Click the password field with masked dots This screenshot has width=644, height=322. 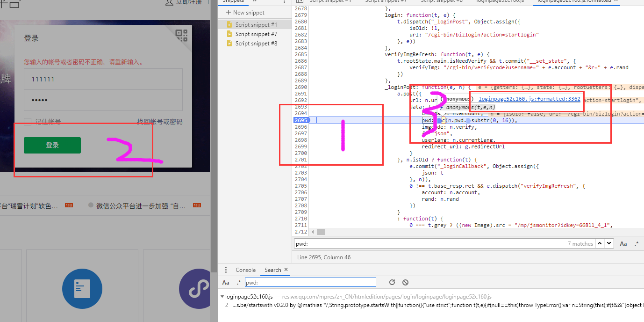[x=103, y=100]
